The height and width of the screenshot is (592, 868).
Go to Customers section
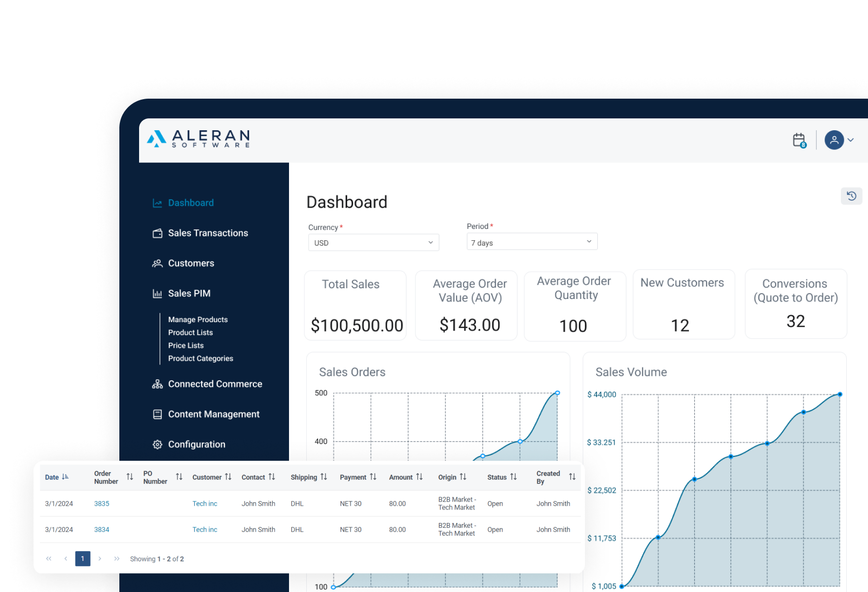[x=191, y=263]
